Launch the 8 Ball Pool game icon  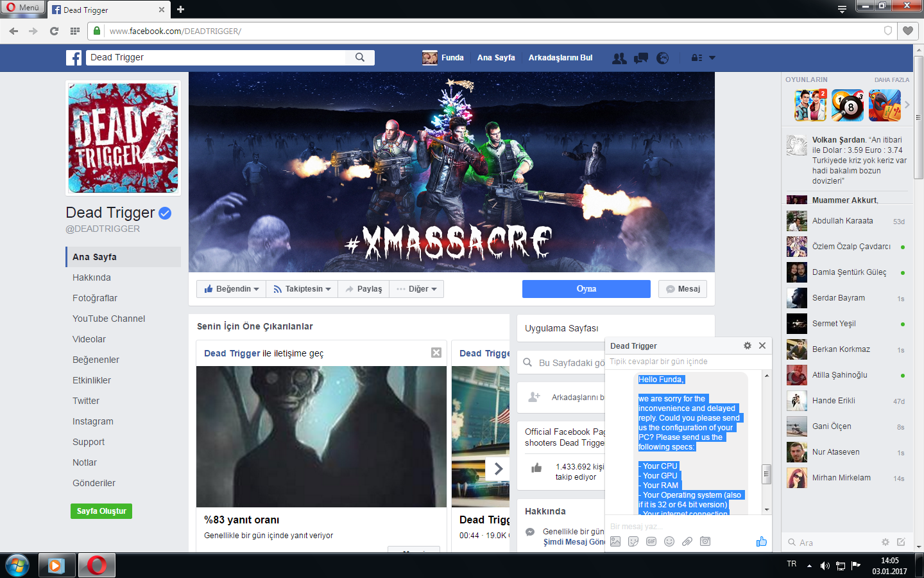(x=848, y=105)
